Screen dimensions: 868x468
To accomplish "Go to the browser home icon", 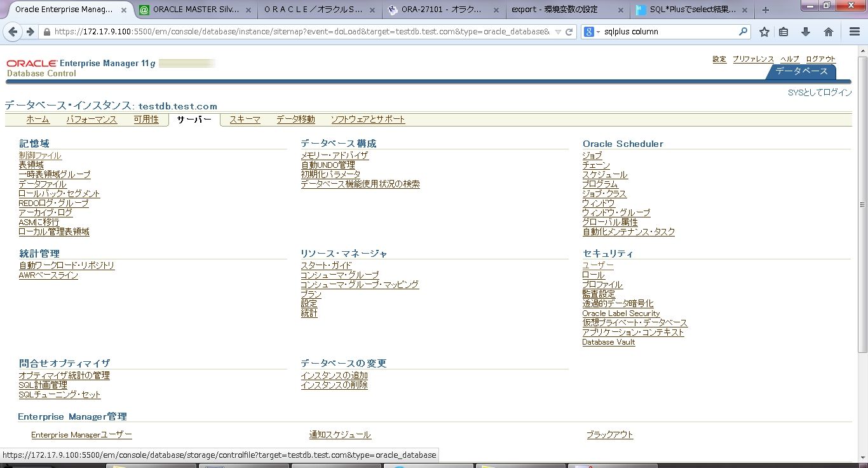I will pos(829,32).
